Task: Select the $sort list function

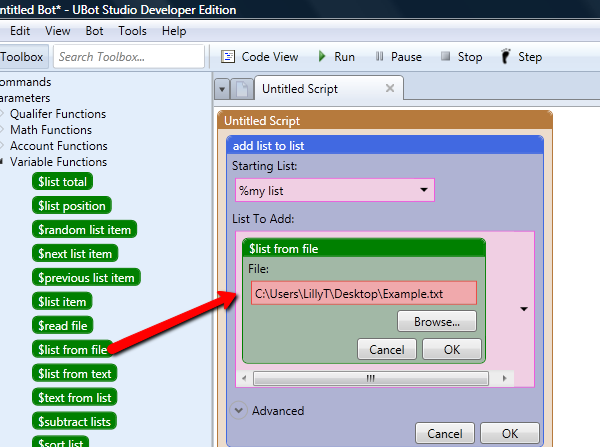Action: pyautogui.click(x=60, y=442)
